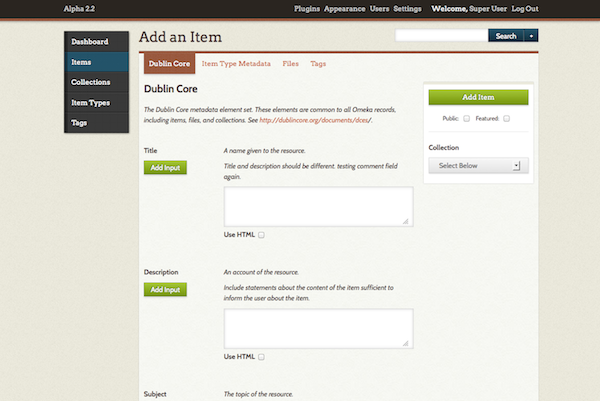Click the Collection label in side panel
This screenshot has width=600, height=401.
coord(443,148)
